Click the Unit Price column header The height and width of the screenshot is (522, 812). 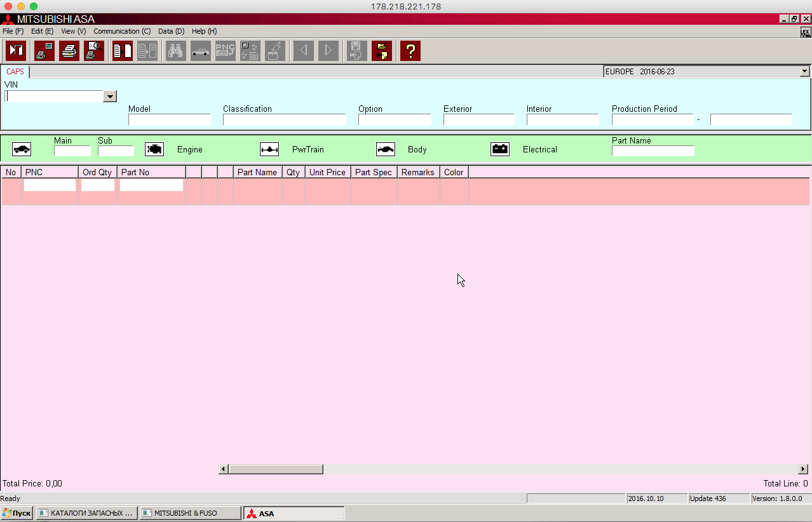point(327,172)
